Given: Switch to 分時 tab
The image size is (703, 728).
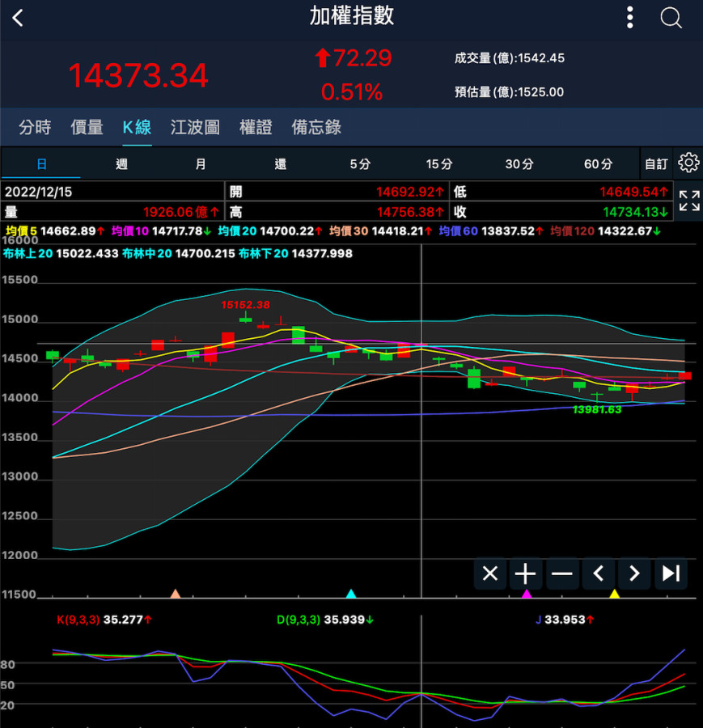Looking at the screenshot, I should click(35, 127).
